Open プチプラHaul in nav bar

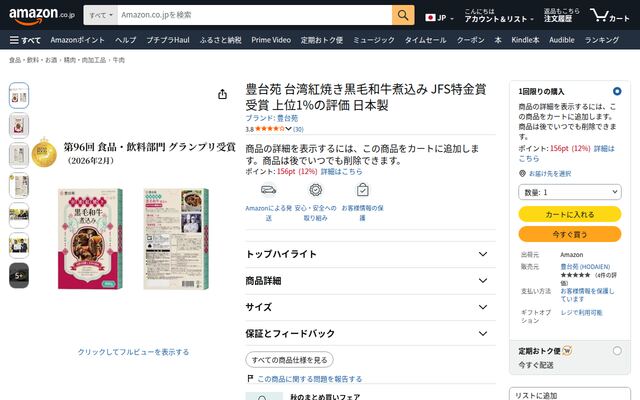pos(168,40)
